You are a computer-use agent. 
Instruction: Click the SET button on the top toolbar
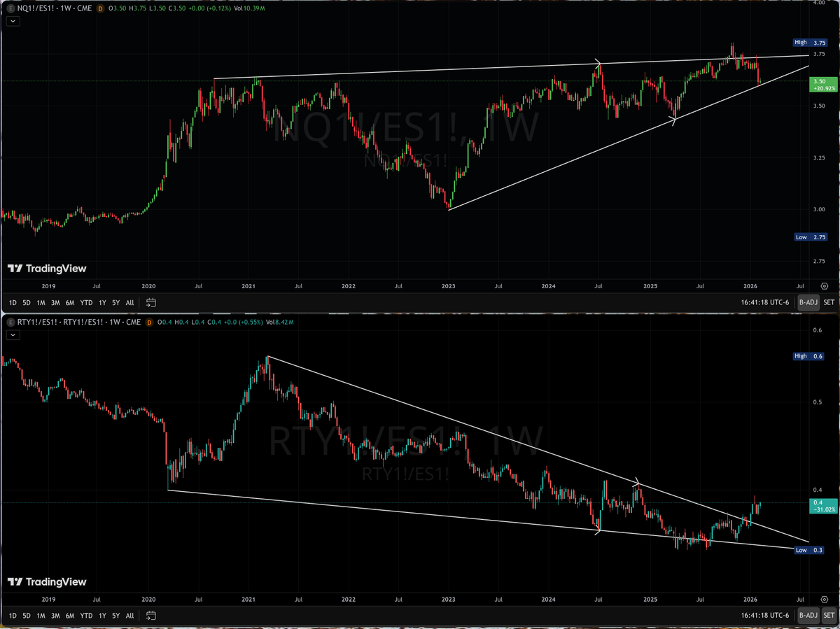click(x=829, y=302)
